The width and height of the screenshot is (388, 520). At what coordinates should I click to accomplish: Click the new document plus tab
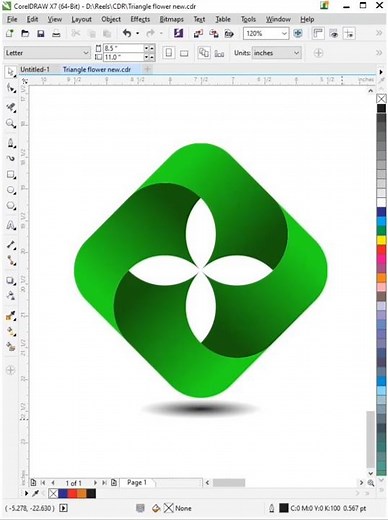click(147, 69)
